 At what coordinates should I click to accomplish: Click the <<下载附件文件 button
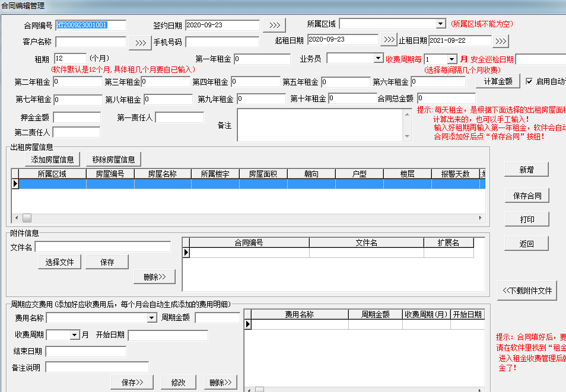point(527,291)
